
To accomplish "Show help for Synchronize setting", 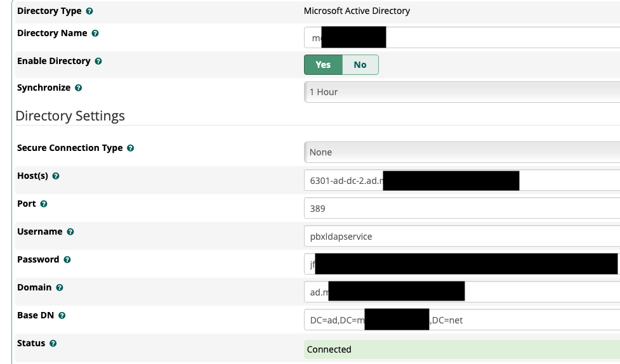I will (x=79, y=88).
